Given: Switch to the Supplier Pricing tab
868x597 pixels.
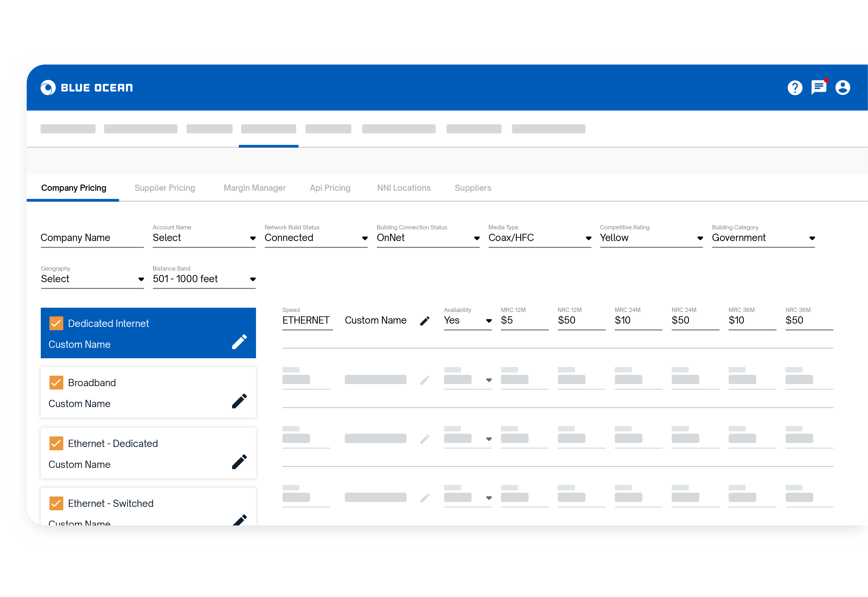Looking at the screenshot, I should pos(165,188).
